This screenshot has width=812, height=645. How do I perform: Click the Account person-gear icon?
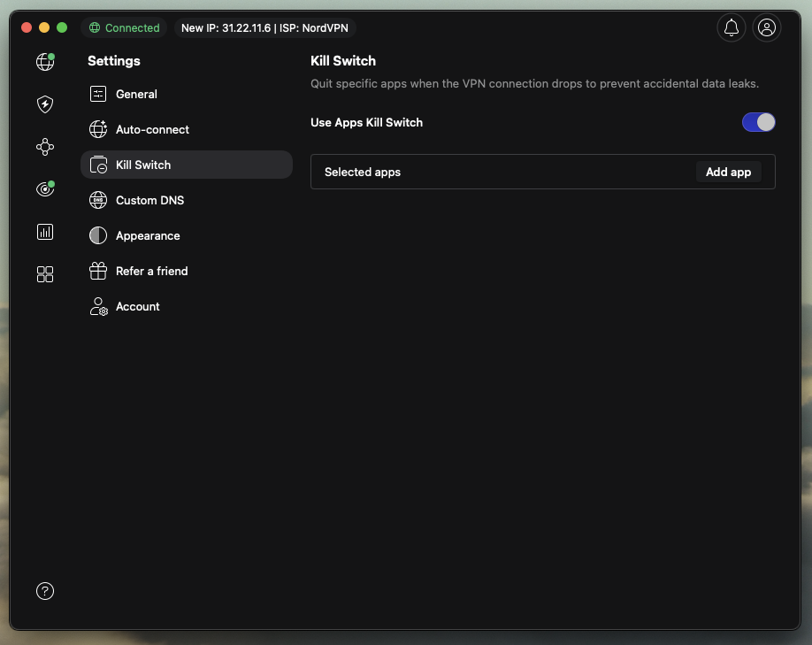click(x=98, y=306)
